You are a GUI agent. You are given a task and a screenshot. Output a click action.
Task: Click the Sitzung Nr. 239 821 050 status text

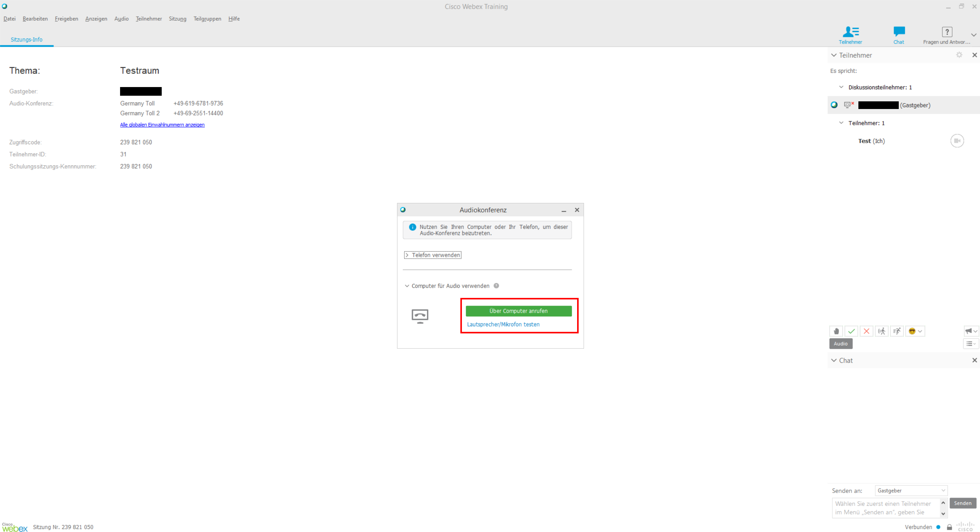tap(63, 527)
